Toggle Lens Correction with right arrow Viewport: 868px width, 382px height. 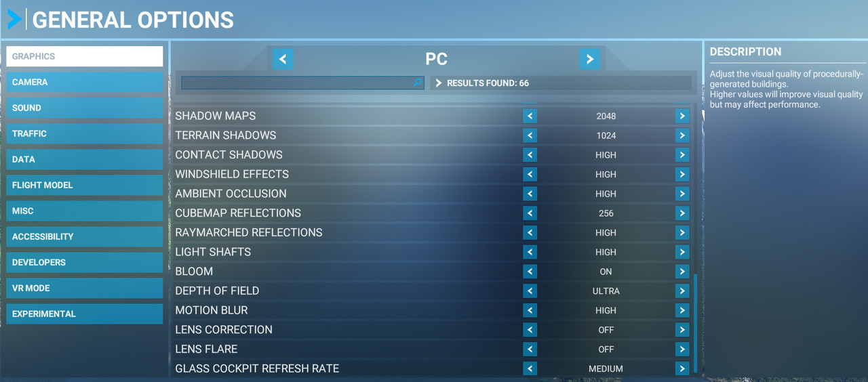682,330
